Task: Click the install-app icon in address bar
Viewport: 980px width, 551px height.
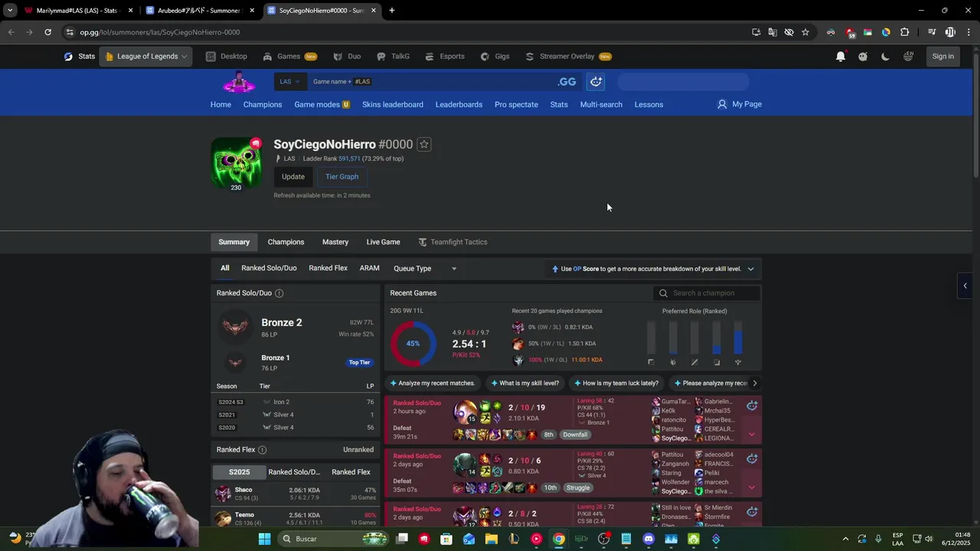Action: 756,32
